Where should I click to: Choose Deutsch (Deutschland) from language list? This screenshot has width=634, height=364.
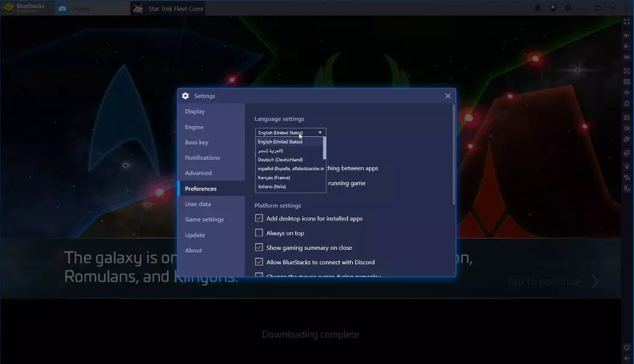280,160
